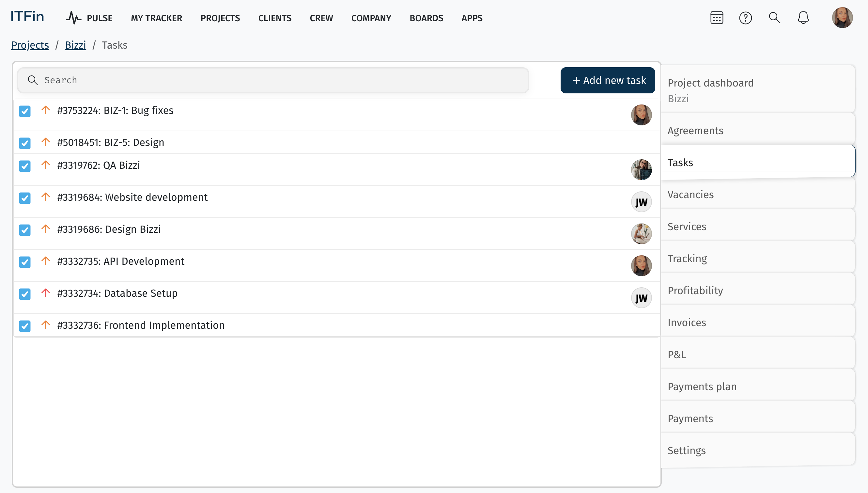Uncheck the API Development task checkbox
This screenshot has height=493, width=868.
click(x=25, y=262)
